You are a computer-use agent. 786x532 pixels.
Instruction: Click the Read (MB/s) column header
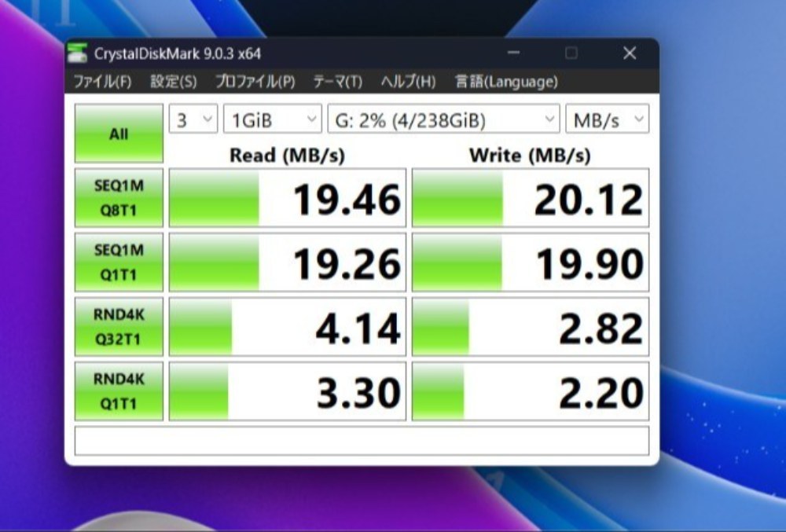(287, 156)
